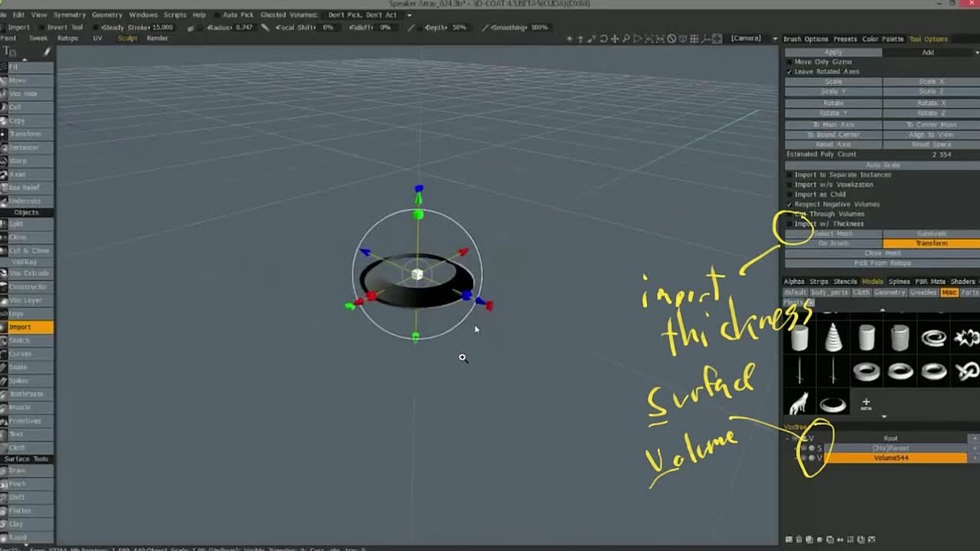Pick the wolf model thumbnail

coord(799,403)
